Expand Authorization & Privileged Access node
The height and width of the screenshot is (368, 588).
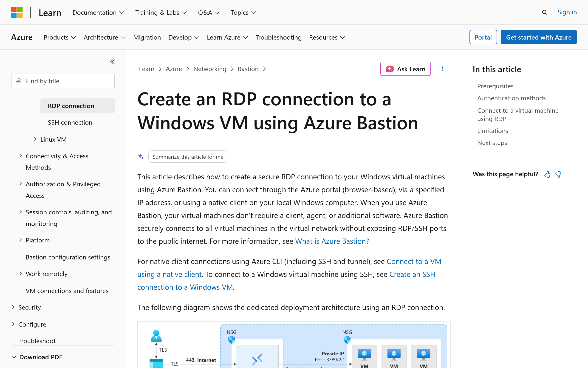[x=21, y=184]
